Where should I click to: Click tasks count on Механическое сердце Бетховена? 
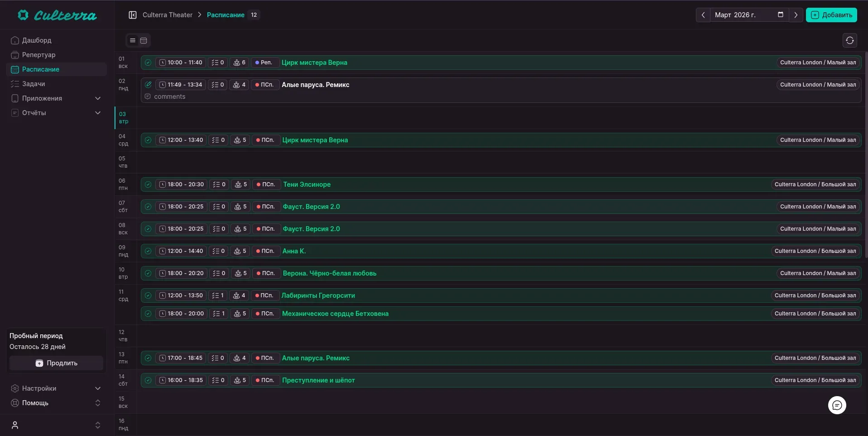point(219,314)
